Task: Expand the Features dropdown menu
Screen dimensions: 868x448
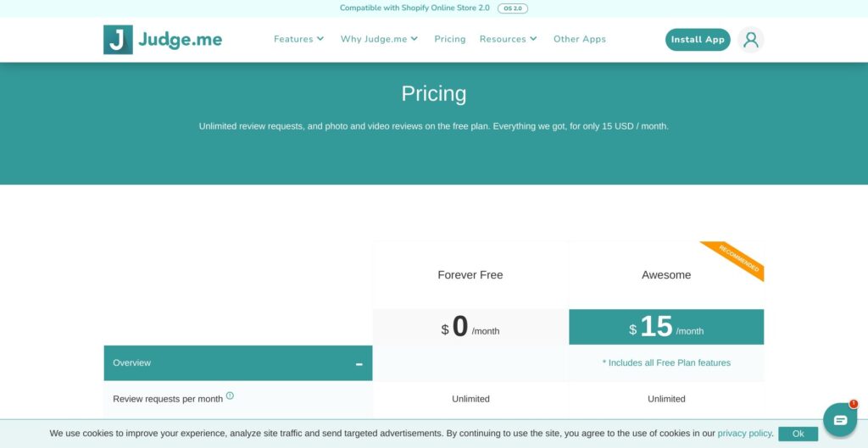Action: point(299,39)
